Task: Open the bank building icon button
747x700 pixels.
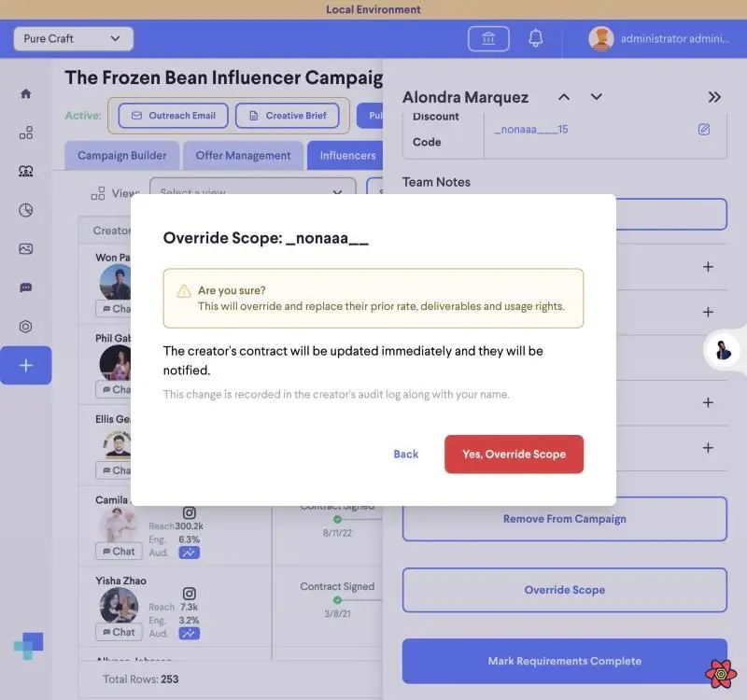Action: [x=488, y=38]
